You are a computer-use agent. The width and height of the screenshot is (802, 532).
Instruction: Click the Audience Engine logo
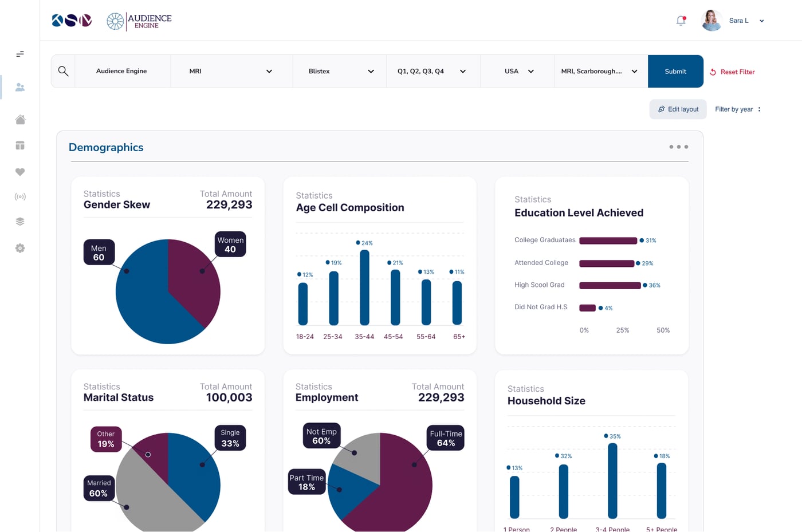pyautogui.click(x=139, y=21)
